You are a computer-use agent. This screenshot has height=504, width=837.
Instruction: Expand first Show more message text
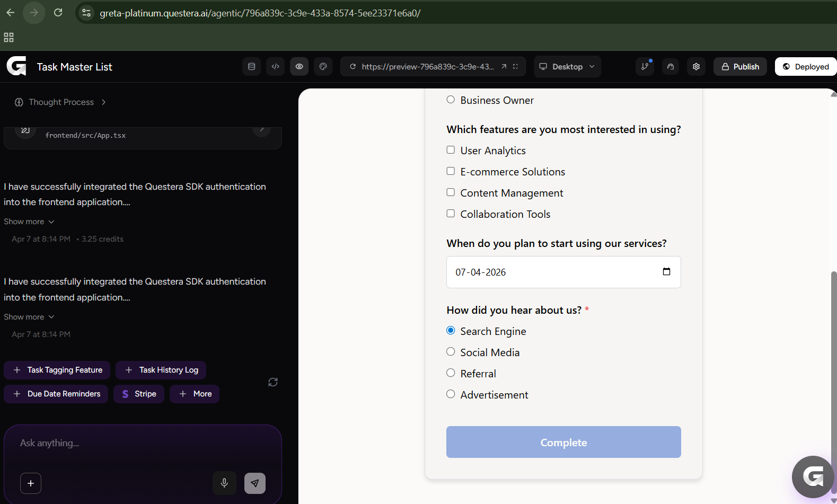point(29,222)
